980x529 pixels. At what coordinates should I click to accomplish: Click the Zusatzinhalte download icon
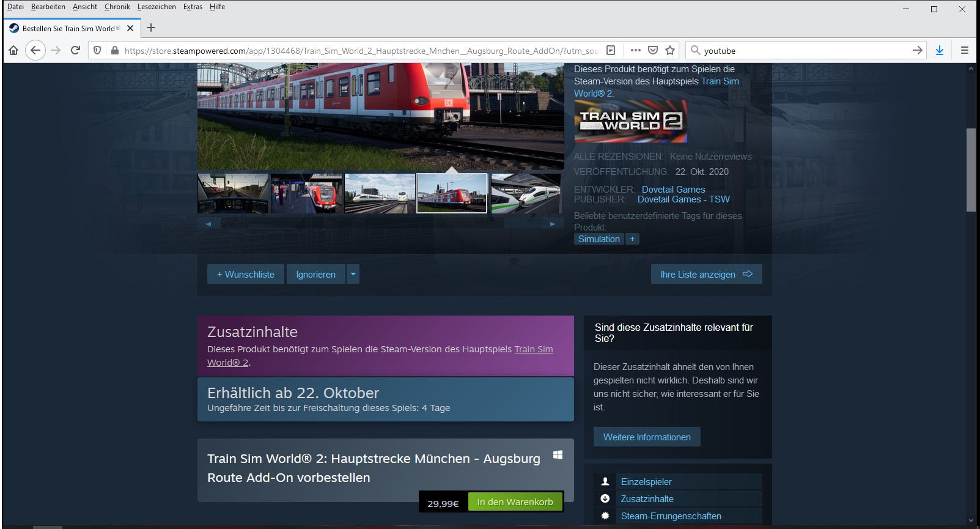pyautogui.click(x=605, y=498)
